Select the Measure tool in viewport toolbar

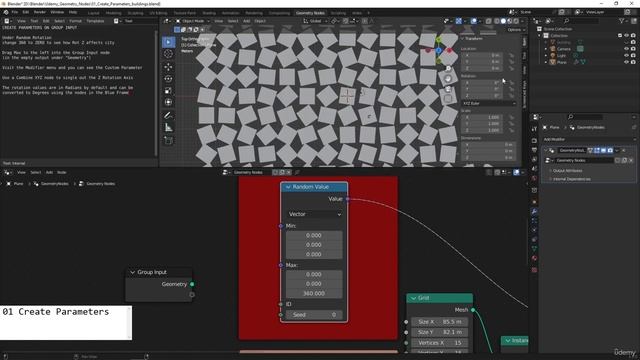click(168, 128)
